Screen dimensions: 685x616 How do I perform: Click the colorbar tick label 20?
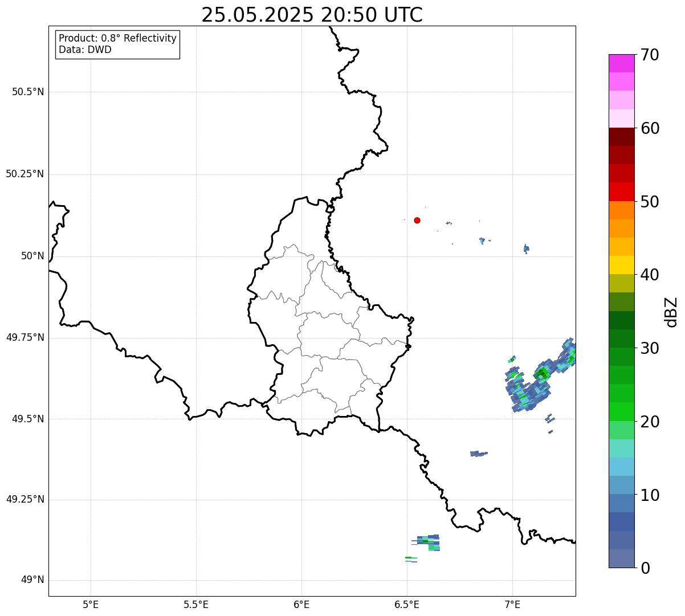point(650,422)
